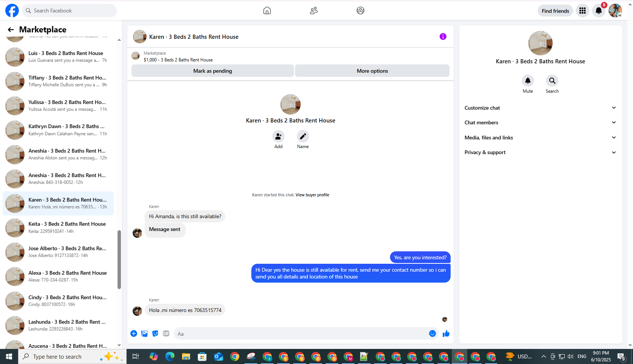The width and height of the screenshot is (633, 364).
Task: Click the Windows taskbar search box
Action: [x=72, y=356]
